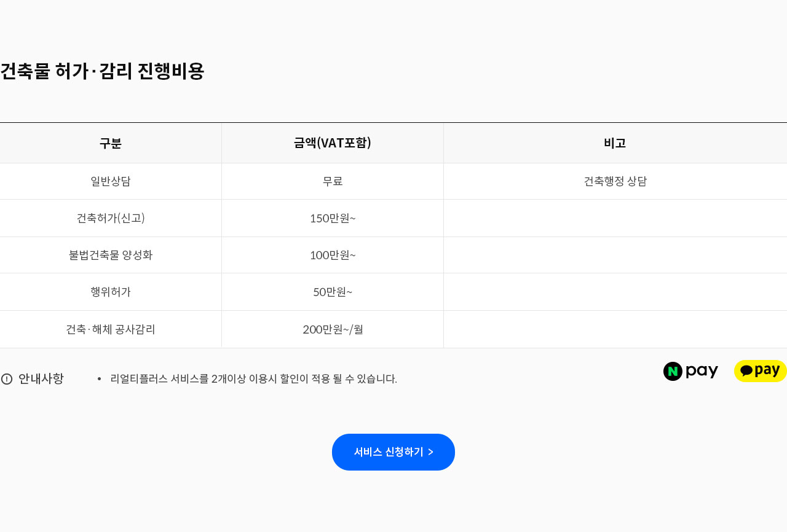Select the 행위허가 row label

coord(111,292)
